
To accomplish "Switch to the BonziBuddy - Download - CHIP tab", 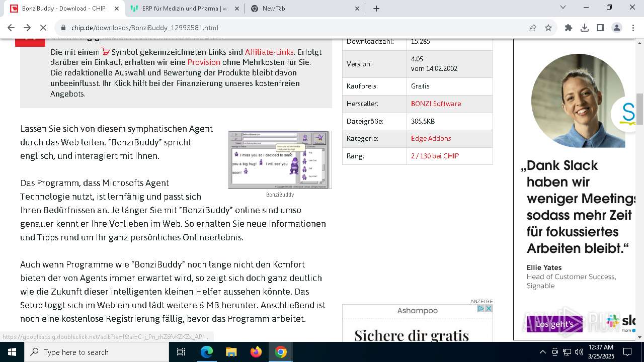I will pos(64,9).
